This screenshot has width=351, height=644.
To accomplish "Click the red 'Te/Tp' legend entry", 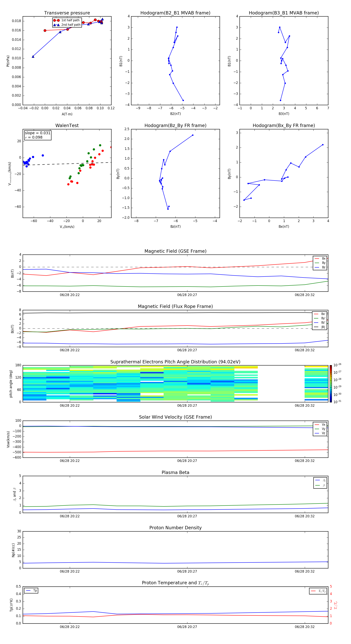I will (x=318, y=591).
